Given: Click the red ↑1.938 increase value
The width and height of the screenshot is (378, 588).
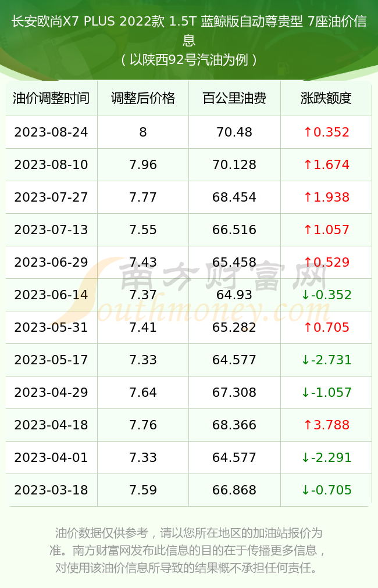Looking at the screenshot, I should click(326, 197).
